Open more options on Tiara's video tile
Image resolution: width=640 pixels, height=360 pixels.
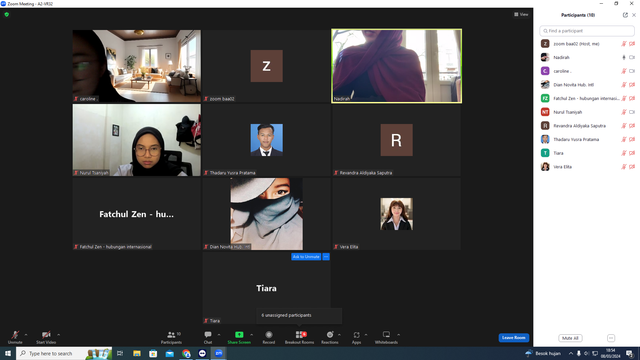(x=326, y=257)
